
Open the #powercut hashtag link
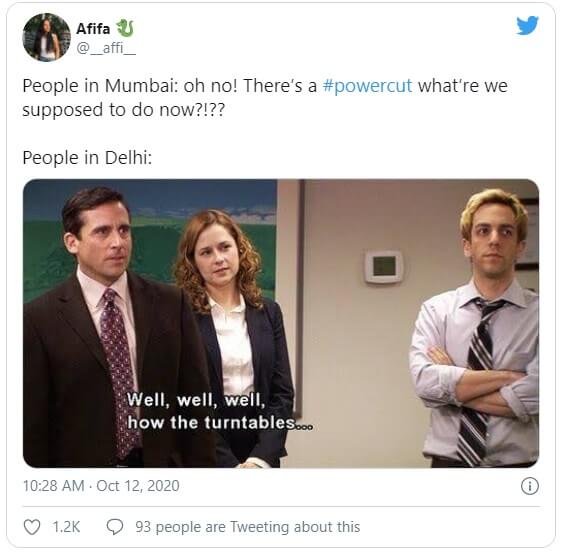pos(367,86)
